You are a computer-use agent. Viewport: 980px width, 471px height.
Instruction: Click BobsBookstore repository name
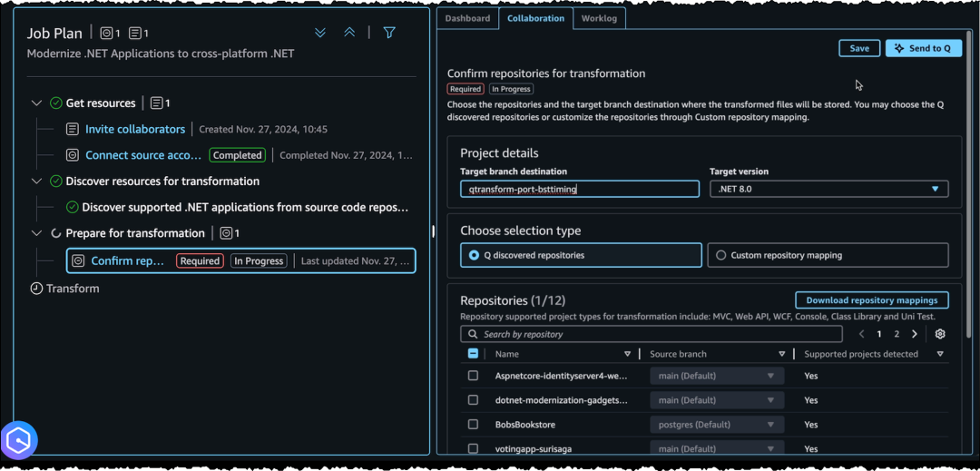tap(525, 424)
